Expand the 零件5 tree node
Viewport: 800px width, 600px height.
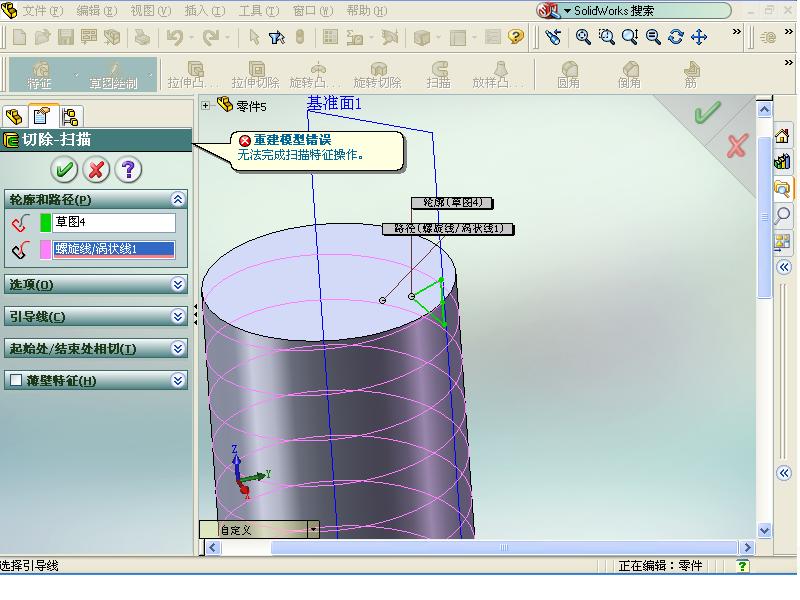[x=205, y=106]
